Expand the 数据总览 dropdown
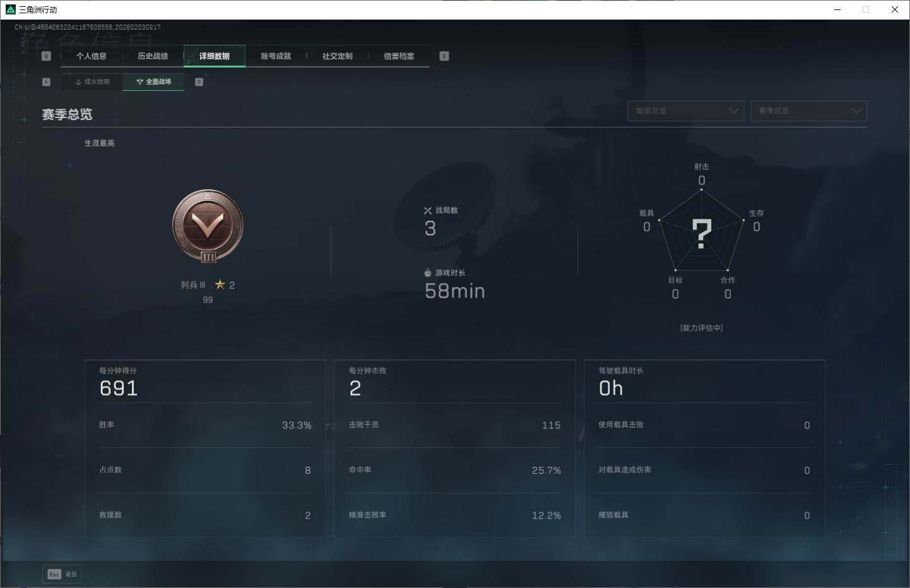910x588 pixels. pyautogui.click(x=686, y=111)
